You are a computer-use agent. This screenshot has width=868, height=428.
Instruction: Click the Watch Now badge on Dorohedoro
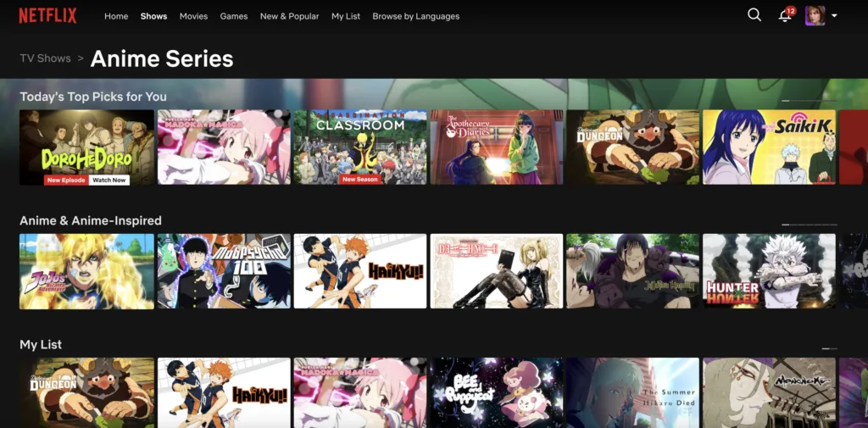pyautogui.click(x=109, y=180)
